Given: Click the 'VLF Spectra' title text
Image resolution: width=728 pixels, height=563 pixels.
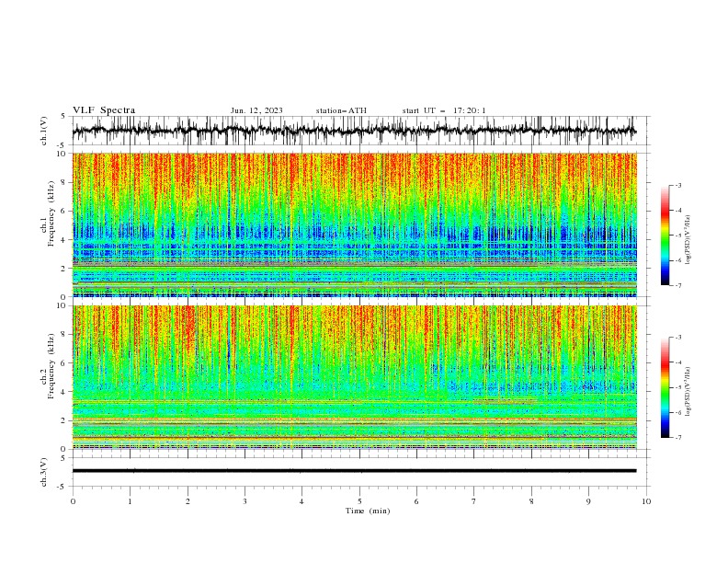Looking at the screenshot, I should point(104,110).
